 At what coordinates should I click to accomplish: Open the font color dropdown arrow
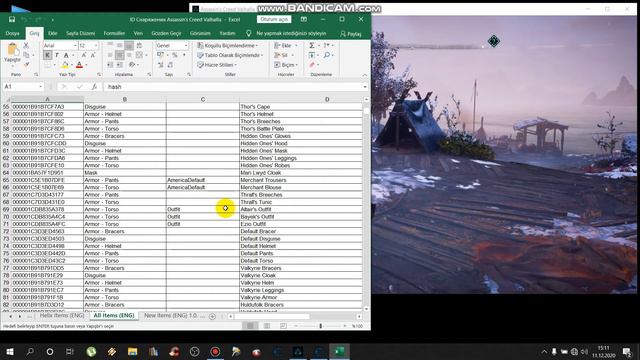pos(86,65)
